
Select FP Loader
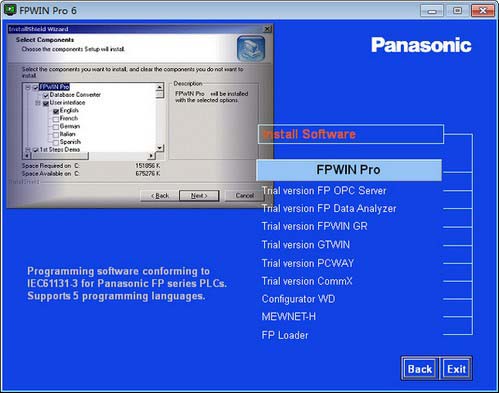click(x=285, y=335)
